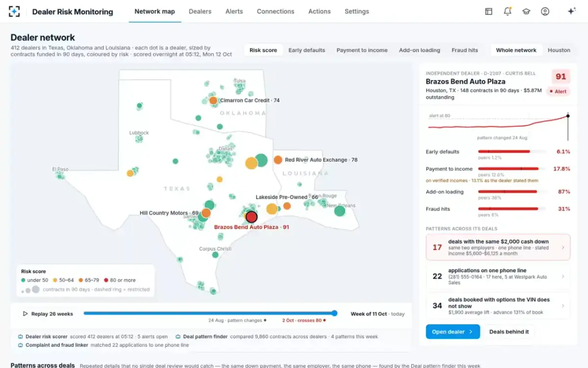Click the red 80 or more legend swatch
The height and width of the screenshot is (368, 588).
click(106, 280)
